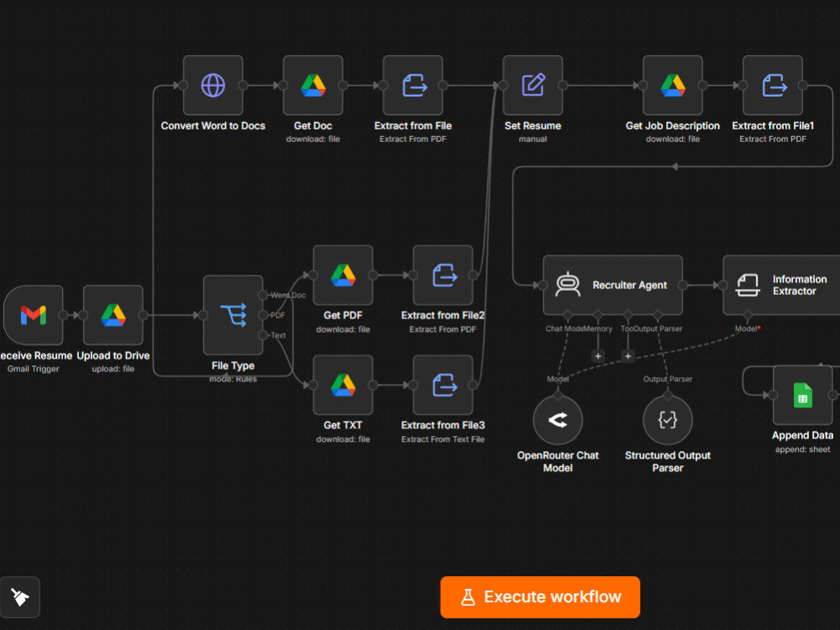The image size is (840, 630).
Task: Open the Get Job Description node
Action: pyautogui.click(x=673, y=85)
